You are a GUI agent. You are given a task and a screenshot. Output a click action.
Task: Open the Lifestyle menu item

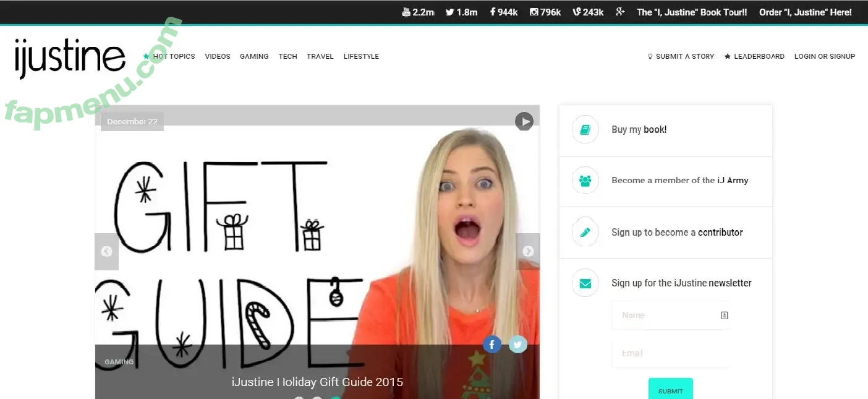point(361,56)
